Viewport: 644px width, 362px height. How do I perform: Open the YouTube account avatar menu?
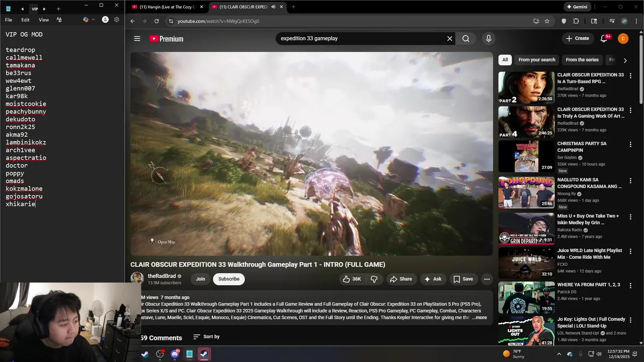[623, 39]
